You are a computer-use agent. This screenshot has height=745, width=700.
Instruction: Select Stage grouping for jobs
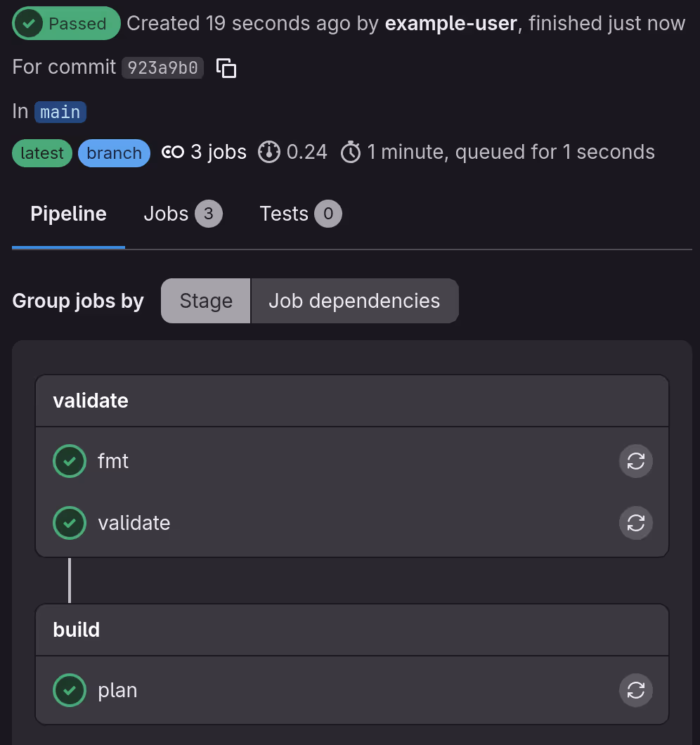click(x=205, y=301)
